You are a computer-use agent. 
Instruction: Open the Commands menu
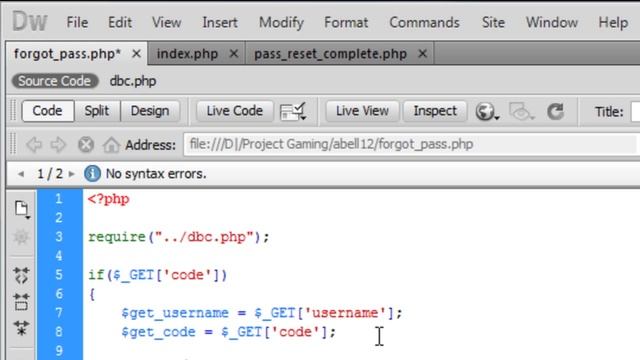click(424, 22)
